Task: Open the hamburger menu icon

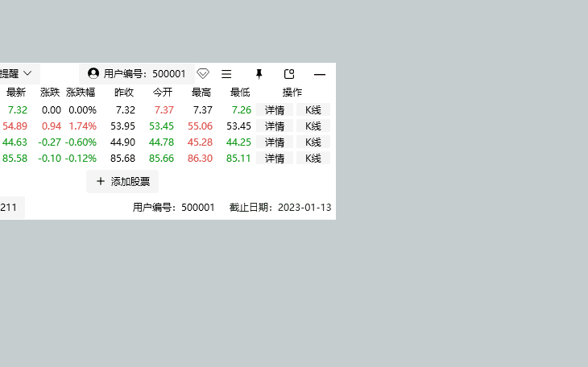Action: (x=226, y=74)
